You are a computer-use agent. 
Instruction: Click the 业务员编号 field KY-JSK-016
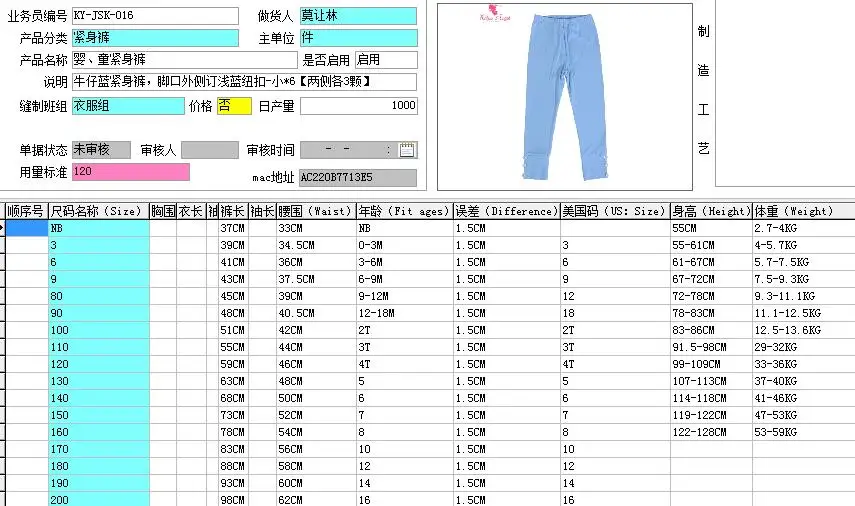[x=155, y=16]
